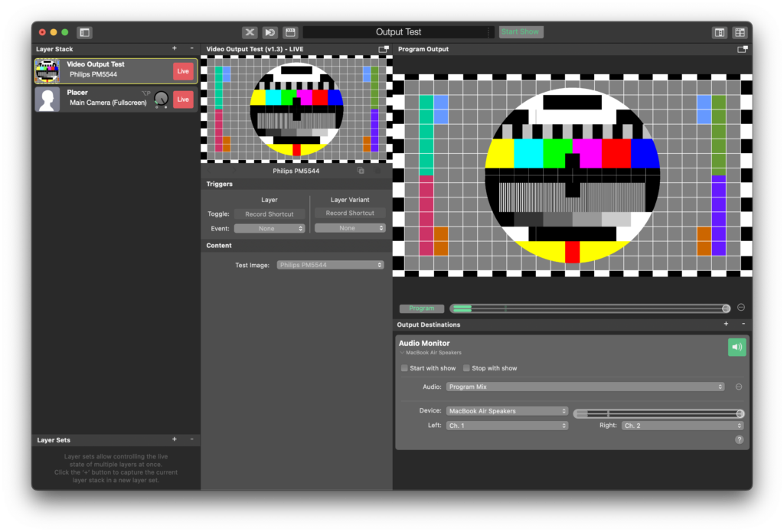784x532 pixels.
Task: Toggle the right column layout icon
Action: pyautogui.click(x=720, y=32)
